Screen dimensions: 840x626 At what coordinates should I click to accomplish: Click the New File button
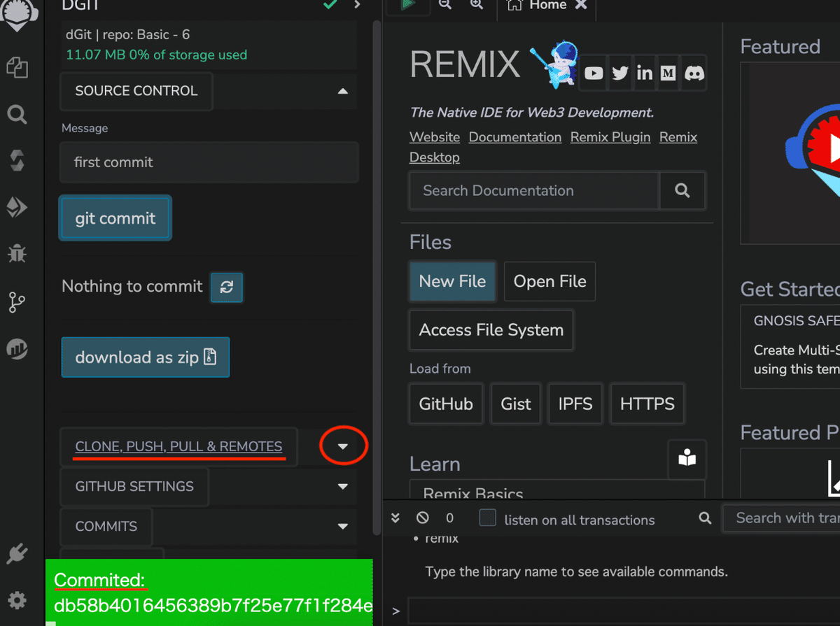(452, 281)
